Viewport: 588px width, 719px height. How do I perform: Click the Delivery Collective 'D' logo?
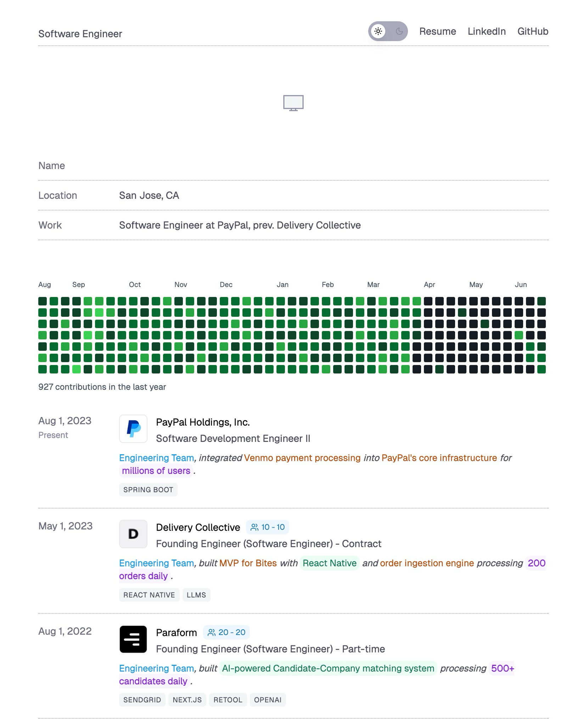point(133,534)
